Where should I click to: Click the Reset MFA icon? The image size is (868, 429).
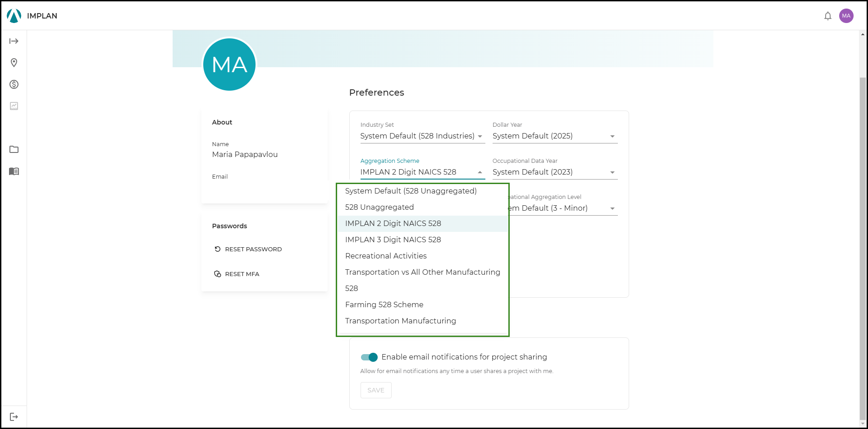218,274
